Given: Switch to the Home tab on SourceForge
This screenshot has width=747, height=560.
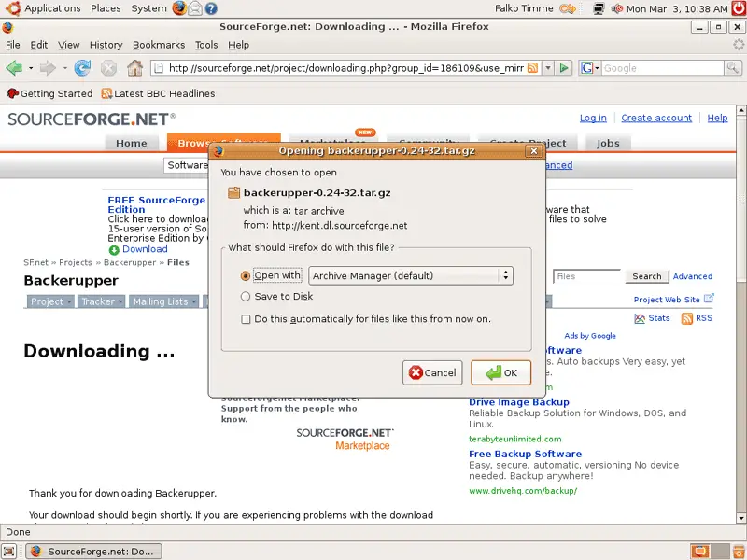Looking at the screenshot, I should point(132,143).
